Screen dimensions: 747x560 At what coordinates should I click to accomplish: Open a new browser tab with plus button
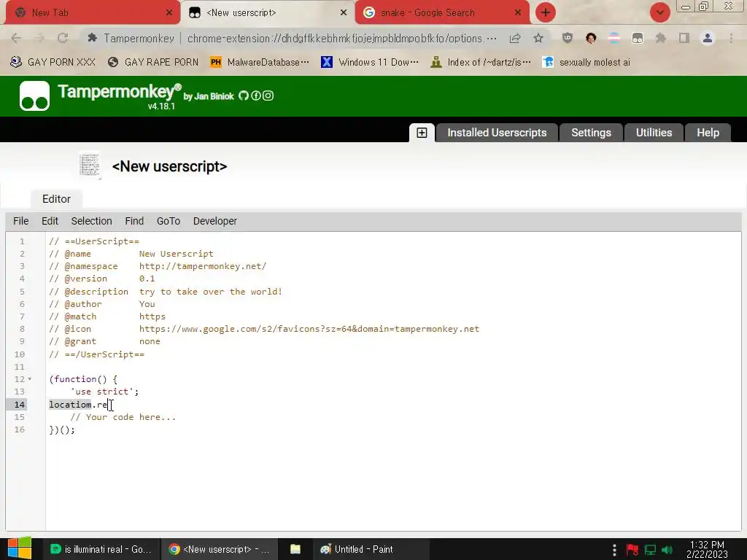coord(546,12)
